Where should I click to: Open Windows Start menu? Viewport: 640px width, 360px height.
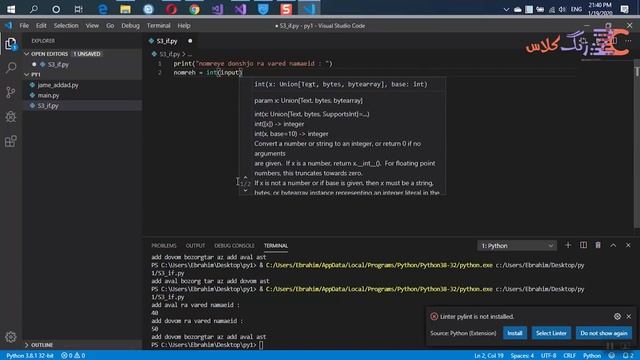[x=11, y=9]
